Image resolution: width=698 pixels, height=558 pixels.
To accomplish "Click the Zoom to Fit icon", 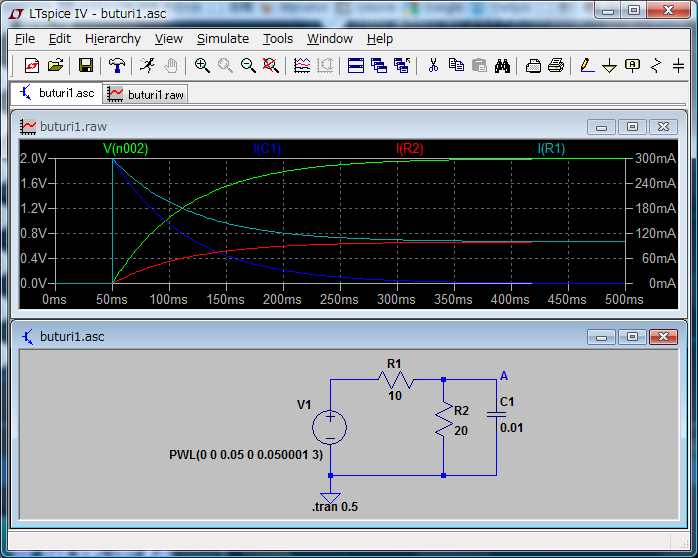I will [x=270, y=66].
